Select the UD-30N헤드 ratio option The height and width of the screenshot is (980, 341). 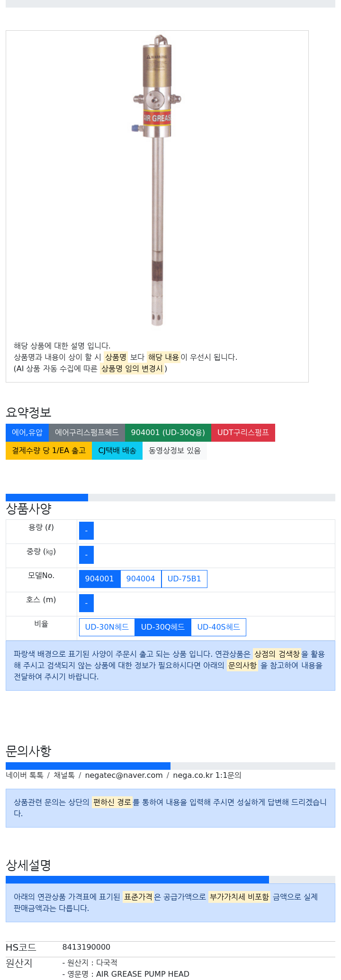point(107,627)
